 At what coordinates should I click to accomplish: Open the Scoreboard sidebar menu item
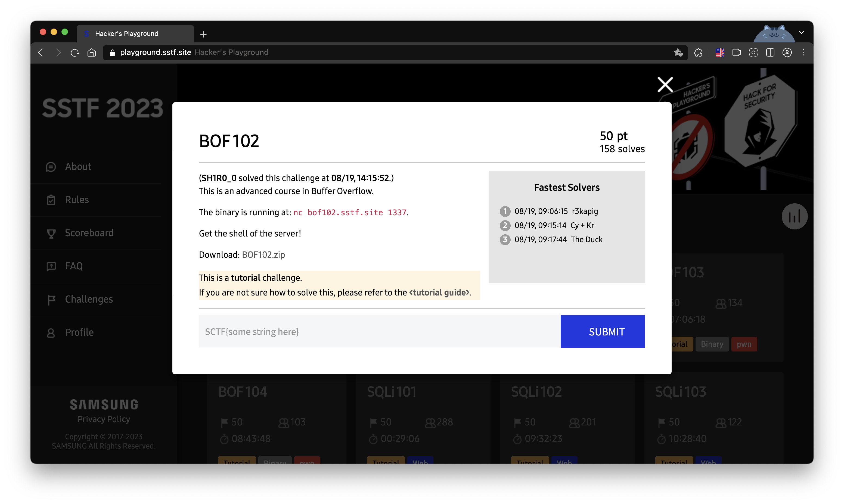[89, 233]
